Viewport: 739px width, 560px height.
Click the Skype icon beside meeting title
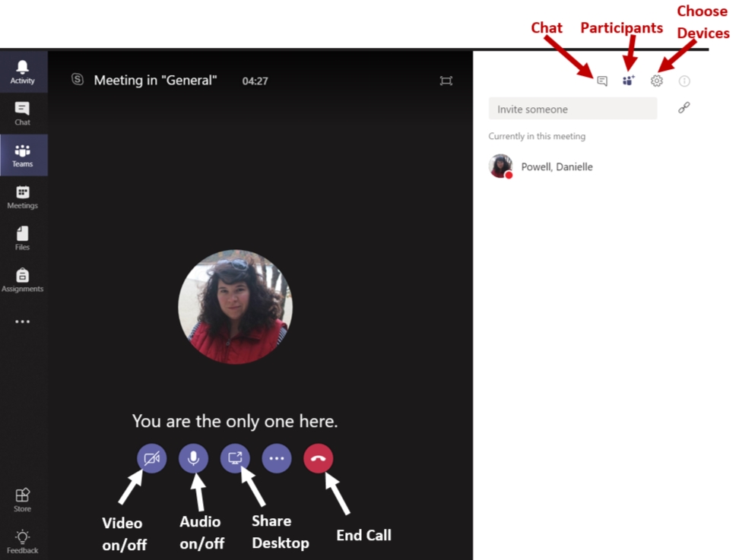pyautogui.click(x=78, y=79)
